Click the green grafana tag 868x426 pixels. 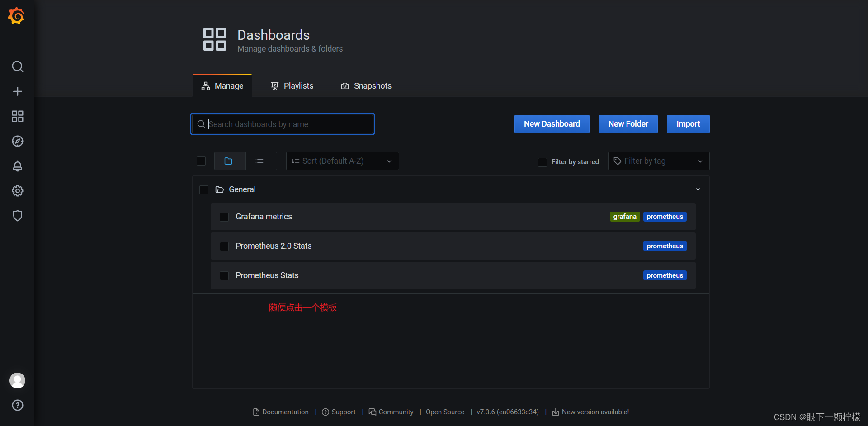tap(625, 217)
